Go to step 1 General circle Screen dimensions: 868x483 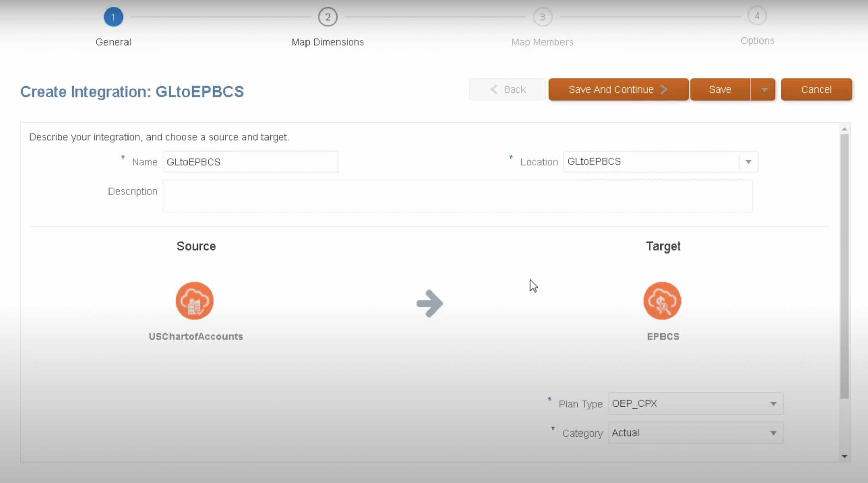point(113,17)
